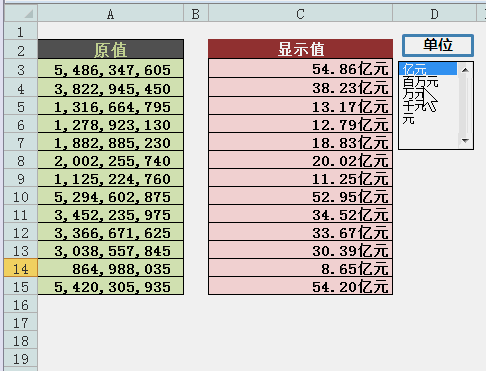Click the 54.20亿元 cell

point(300,286)
